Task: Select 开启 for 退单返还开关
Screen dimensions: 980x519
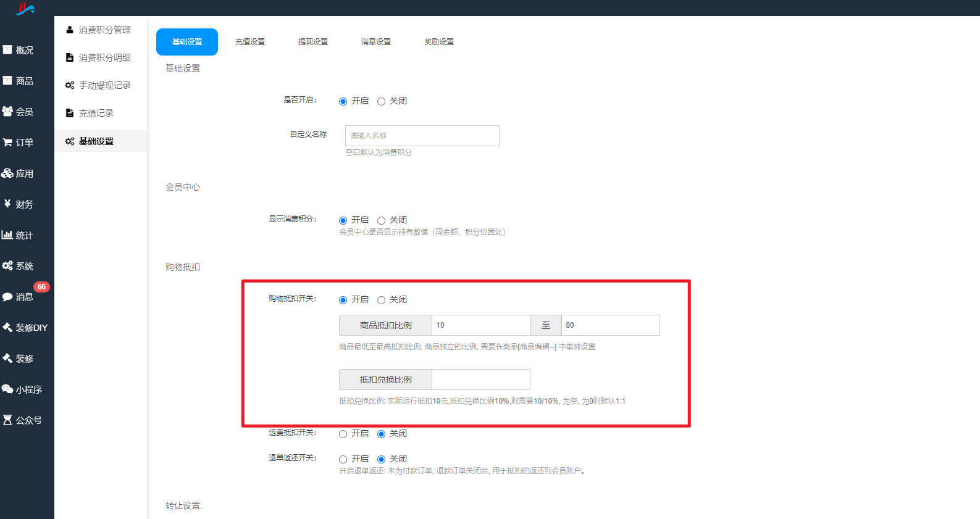Action: coord(343,459)
